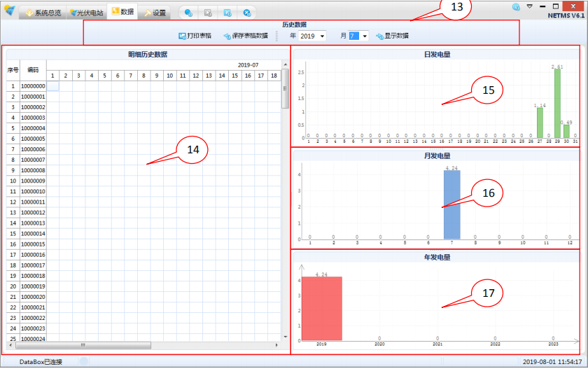The height and width of the screenshot is (369, 588).
Task: Click the fourth round blue toolbar icon
Action: 247,13
